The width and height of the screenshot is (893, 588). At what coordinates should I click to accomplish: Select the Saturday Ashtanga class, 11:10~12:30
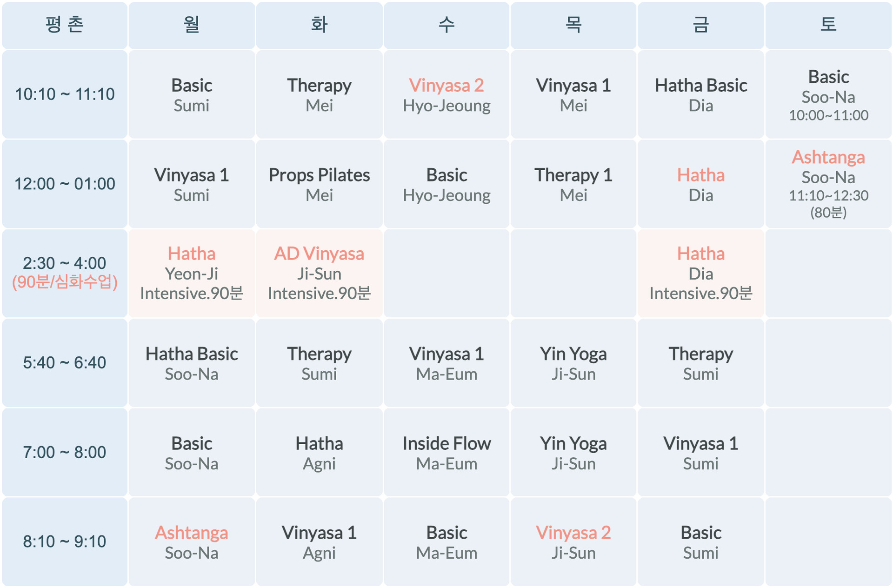coord(828,184)
